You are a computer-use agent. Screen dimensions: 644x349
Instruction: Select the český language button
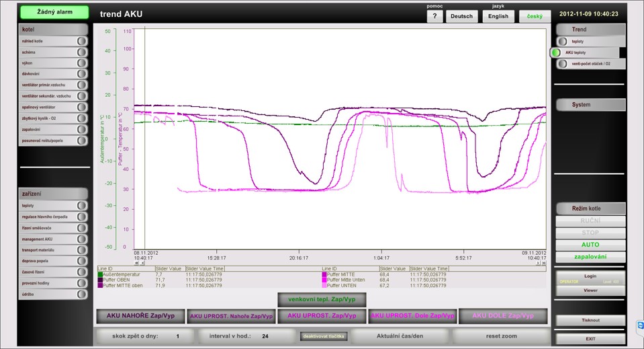(x=535, y=16)
